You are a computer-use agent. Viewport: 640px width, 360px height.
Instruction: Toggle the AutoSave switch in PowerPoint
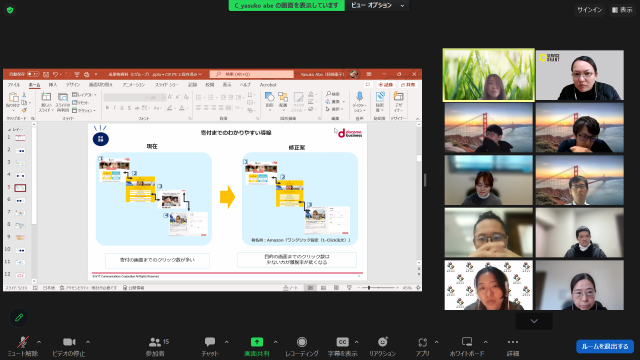[x=33, y=74]
